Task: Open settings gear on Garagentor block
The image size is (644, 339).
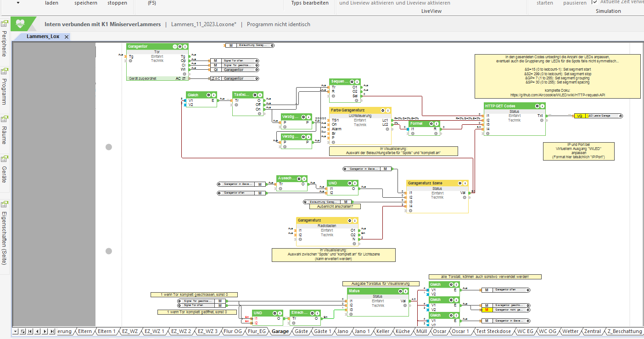Action: click(180, 46)
